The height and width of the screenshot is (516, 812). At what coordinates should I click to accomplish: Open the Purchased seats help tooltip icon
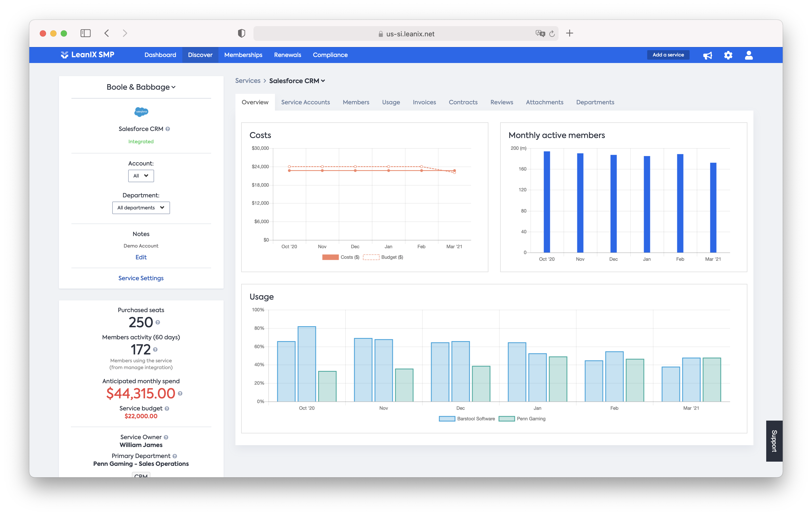pos(157,323)
